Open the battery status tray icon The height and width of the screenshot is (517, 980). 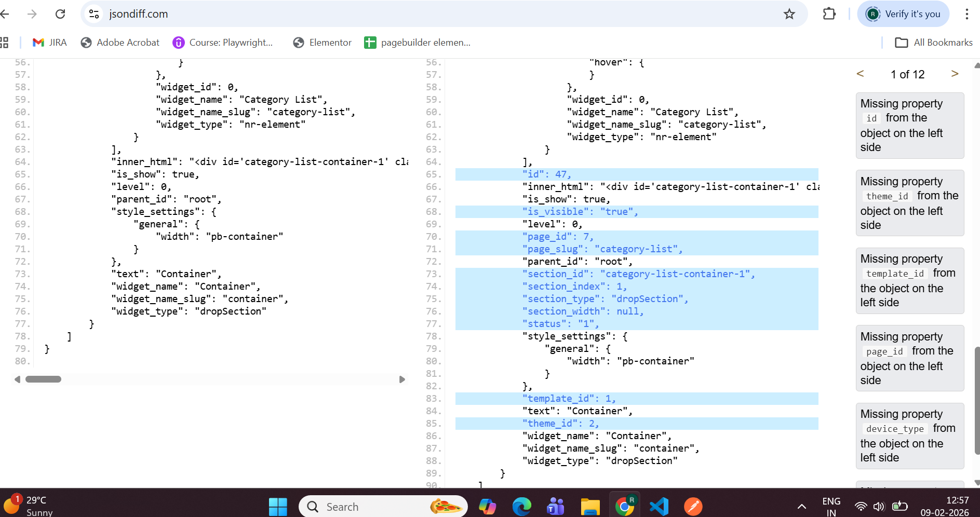click(x=900, y=506)
